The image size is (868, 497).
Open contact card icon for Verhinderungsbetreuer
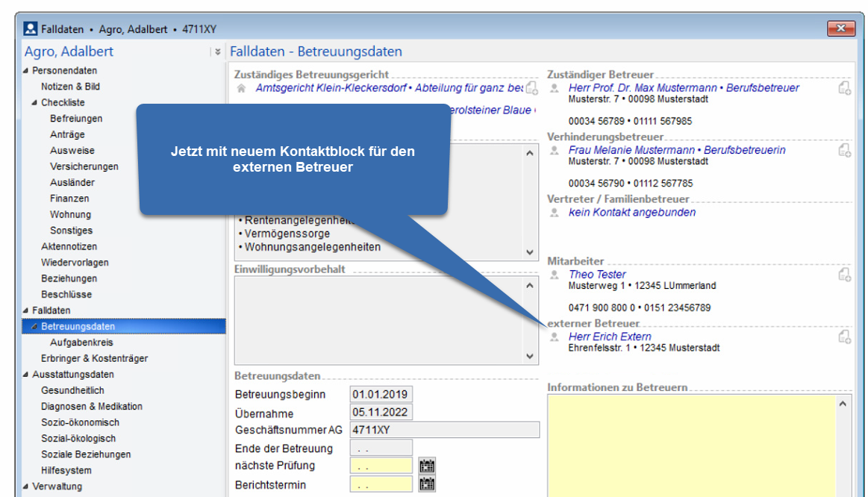844,150
